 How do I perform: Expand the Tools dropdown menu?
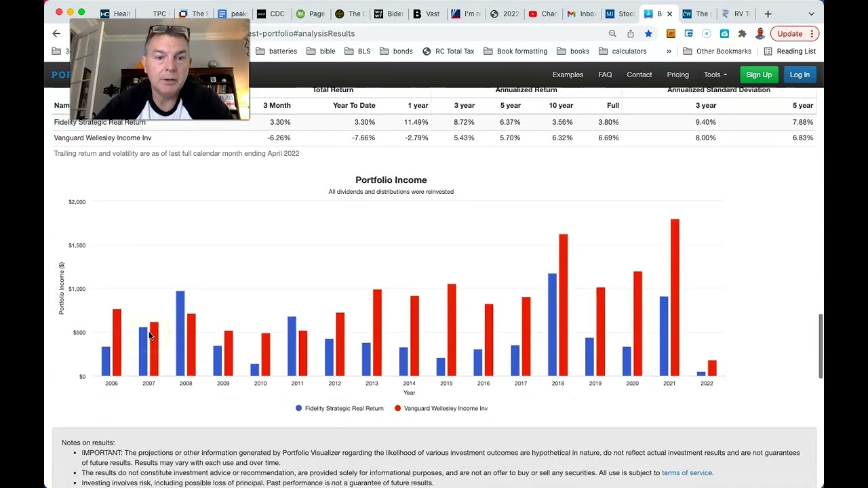tap(715, 75)
